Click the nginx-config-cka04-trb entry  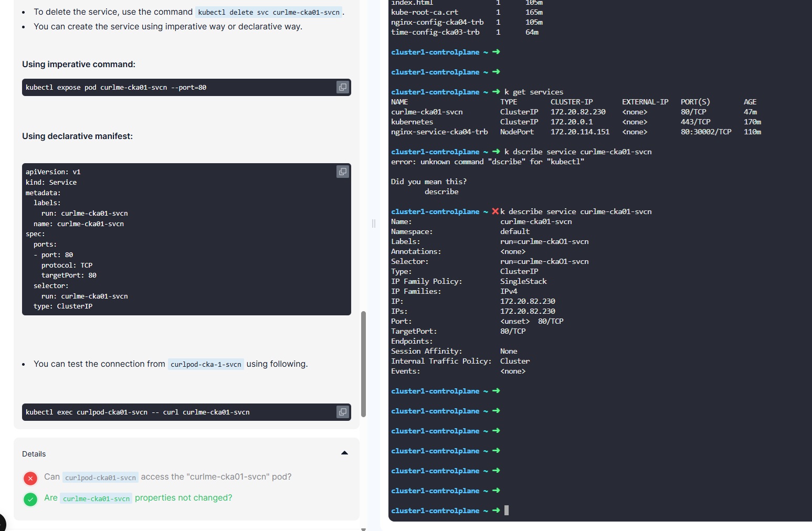pyautogui.click(x=437, y=22)
